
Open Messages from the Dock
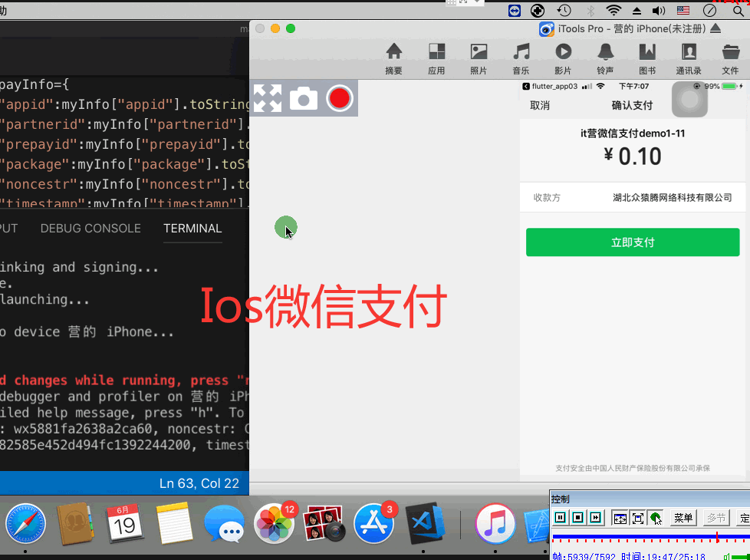click(x=224, y=524)
